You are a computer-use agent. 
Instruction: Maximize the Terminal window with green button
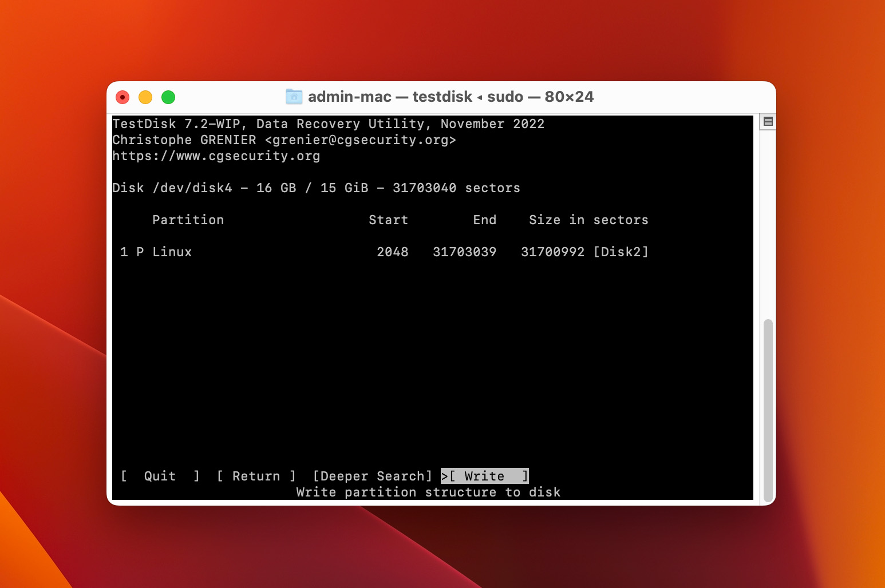[168, 97]
